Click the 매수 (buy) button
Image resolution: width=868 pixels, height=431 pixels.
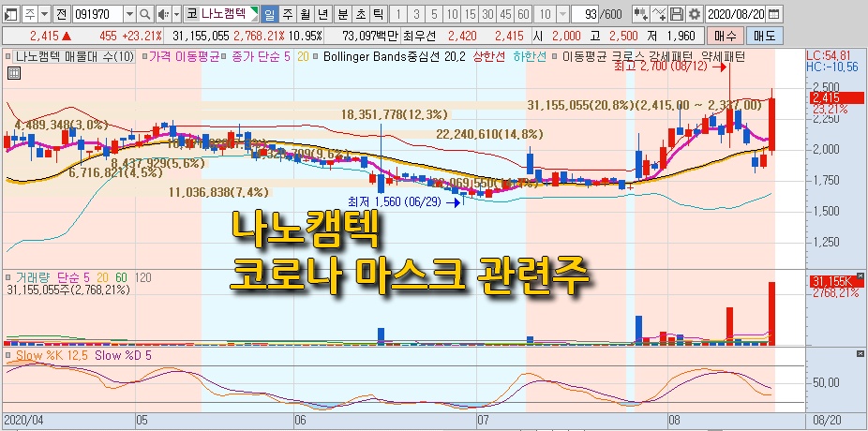click(726, 36)
